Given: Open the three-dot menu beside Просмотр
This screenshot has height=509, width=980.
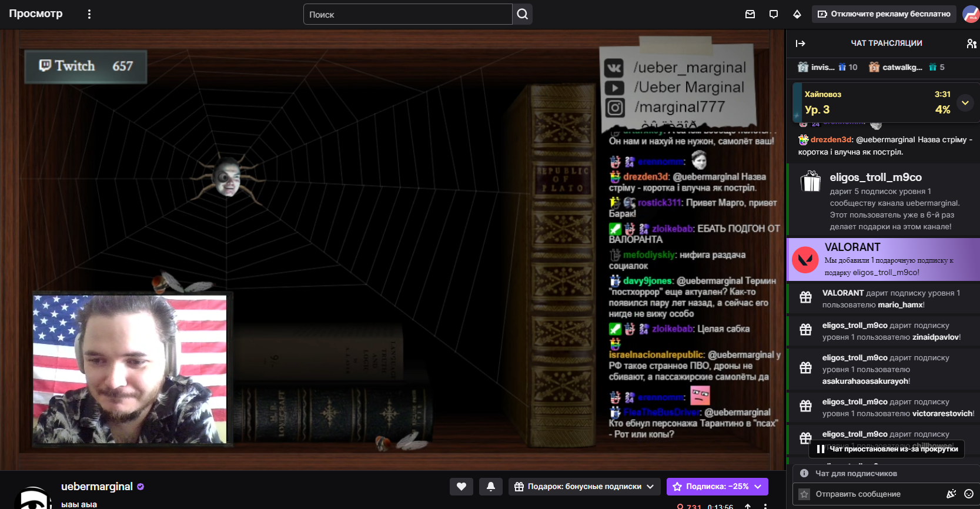Looking at the screenshot, I should [89, 14].
